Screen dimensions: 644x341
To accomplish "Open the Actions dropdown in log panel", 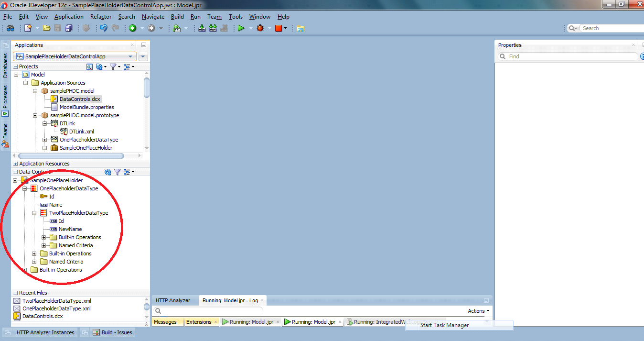I will [478, 311].
